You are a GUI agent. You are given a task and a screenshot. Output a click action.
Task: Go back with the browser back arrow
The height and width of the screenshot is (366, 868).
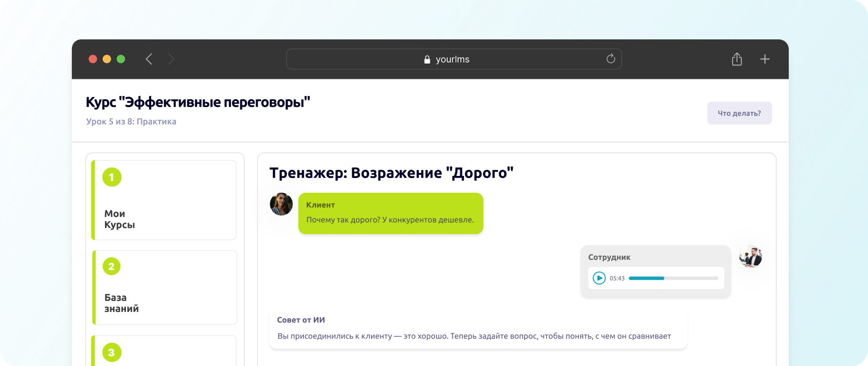click(149, 59)
